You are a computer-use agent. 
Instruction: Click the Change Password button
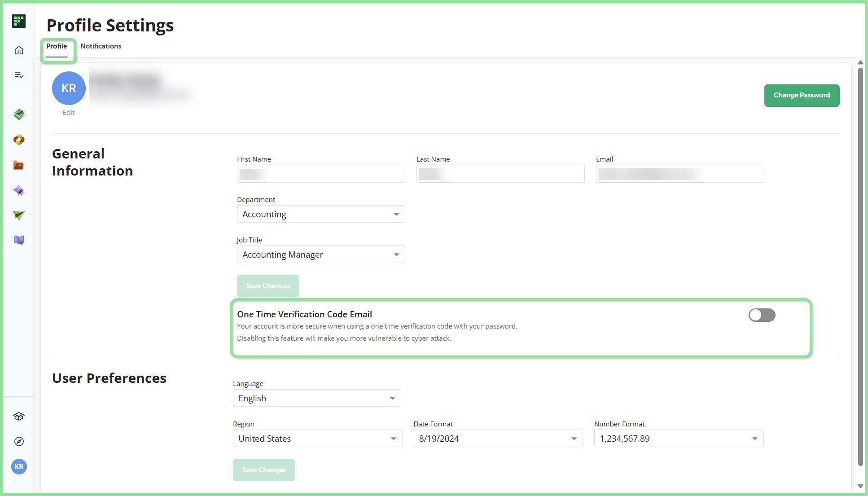click(x=802, y=96)
